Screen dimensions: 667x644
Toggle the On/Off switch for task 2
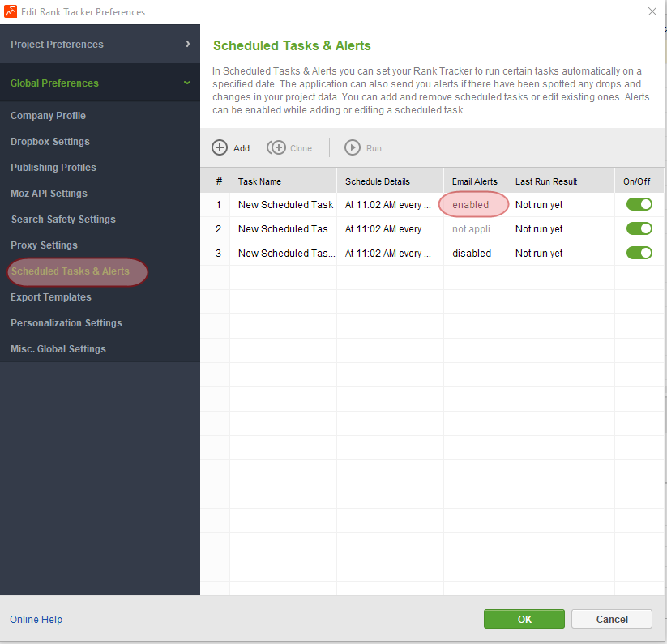point(639,228)
